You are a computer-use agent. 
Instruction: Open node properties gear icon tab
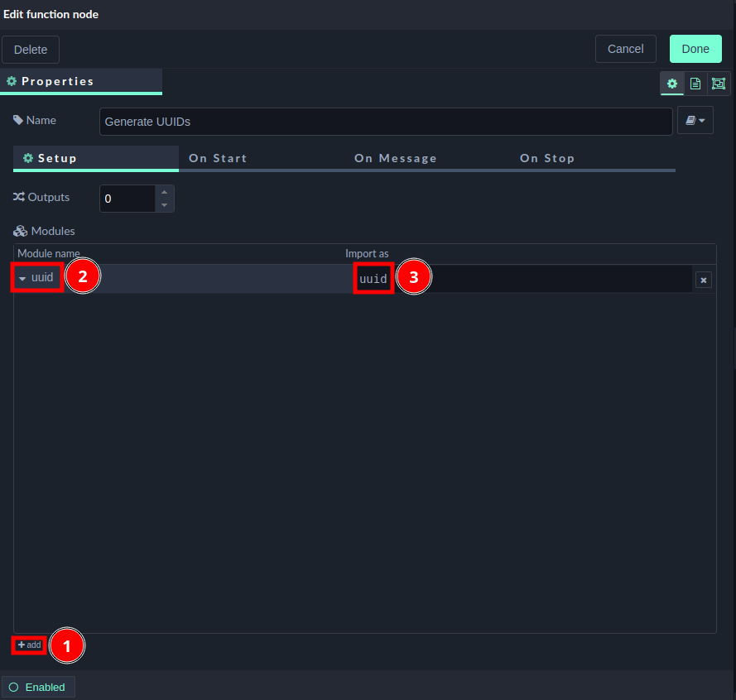click(672, 84)
